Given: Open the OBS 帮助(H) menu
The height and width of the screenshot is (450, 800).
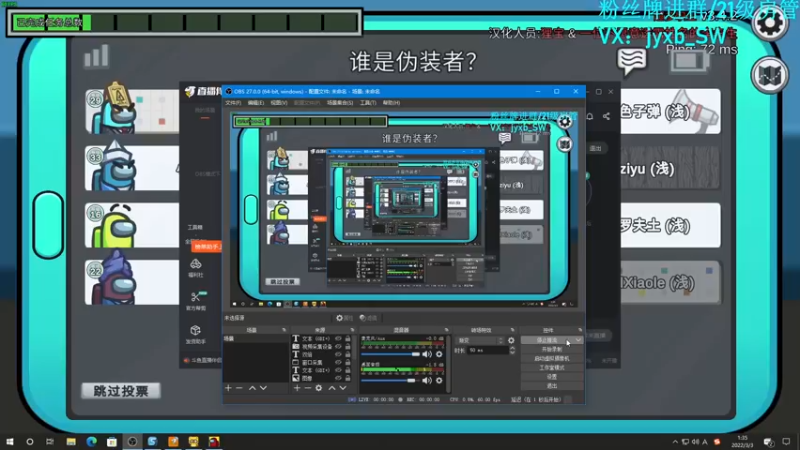Looking at the screenshot, I should tap(391, 103).
